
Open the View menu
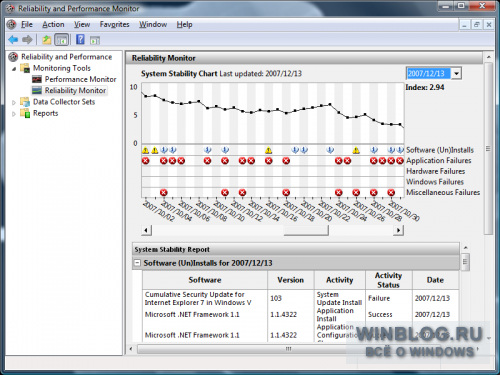82,24
